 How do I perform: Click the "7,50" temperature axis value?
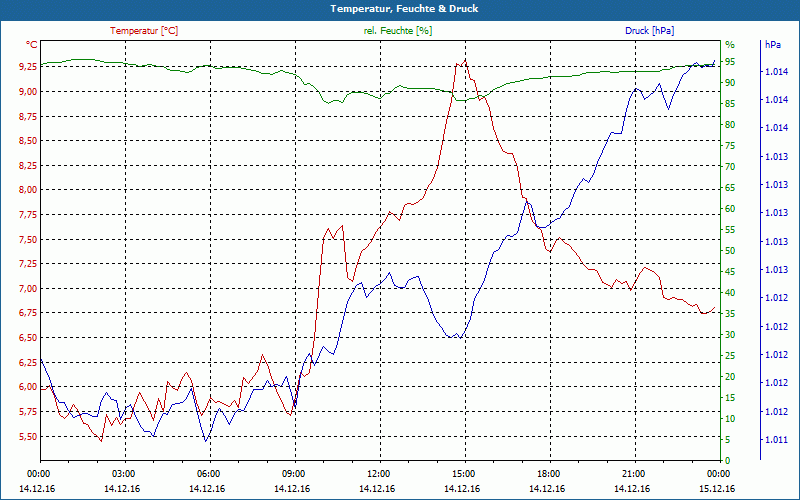(28, 239)
